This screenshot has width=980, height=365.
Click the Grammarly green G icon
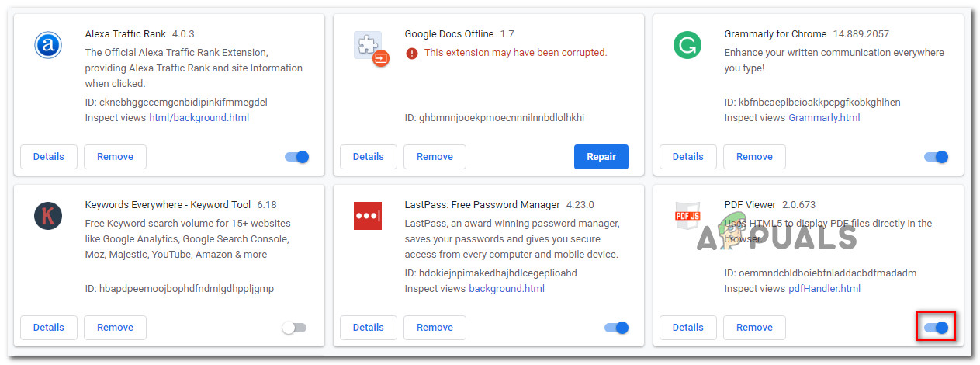[687, 45]
